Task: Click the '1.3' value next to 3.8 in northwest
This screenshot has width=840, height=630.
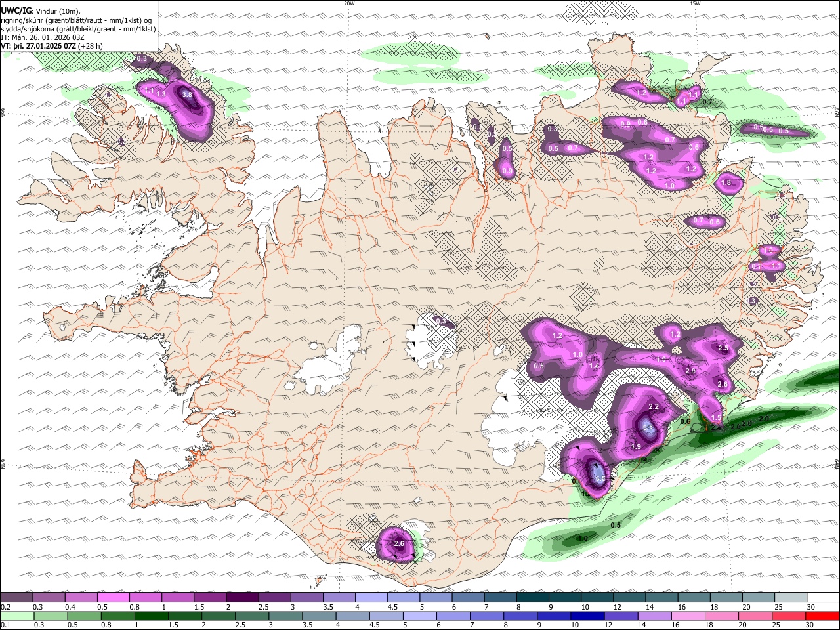Action: coord(161,94)
